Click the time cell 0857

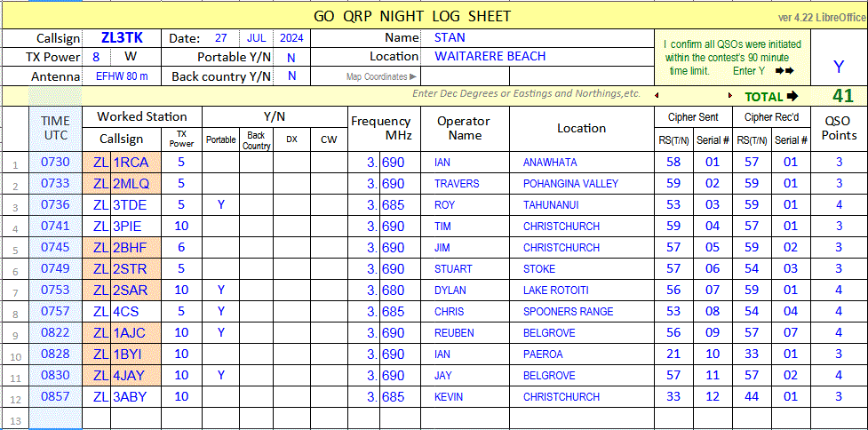point(55,397)
